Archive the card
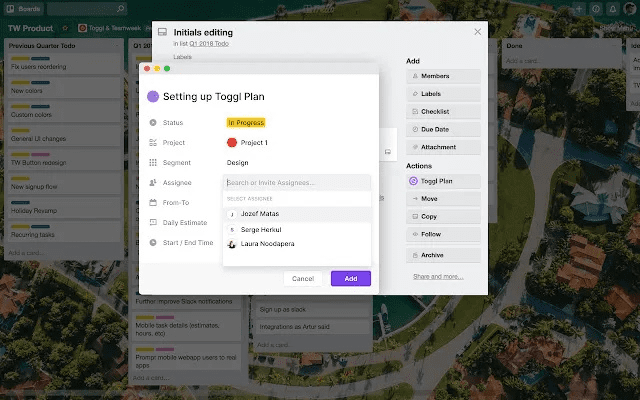Image resolution: width=640 pixels, height=400 pixels. pos(444,255)
